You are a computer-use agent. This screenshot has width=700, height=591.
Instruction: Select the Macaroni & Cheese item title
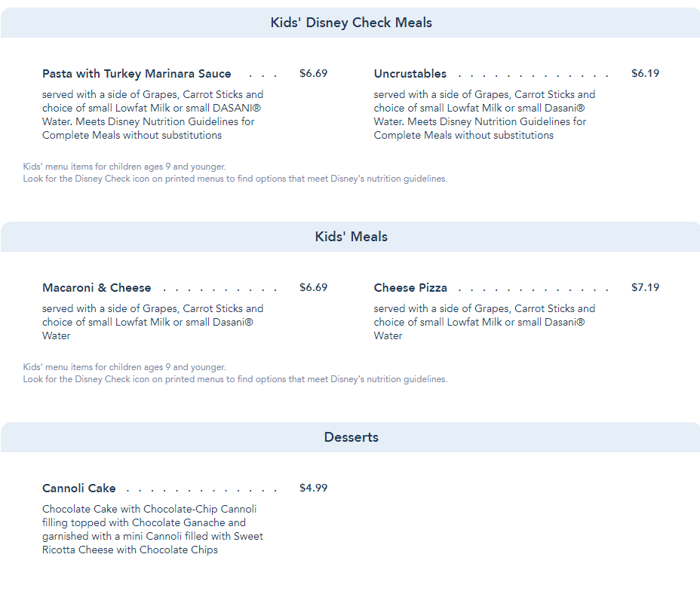[x=97, y=288]
